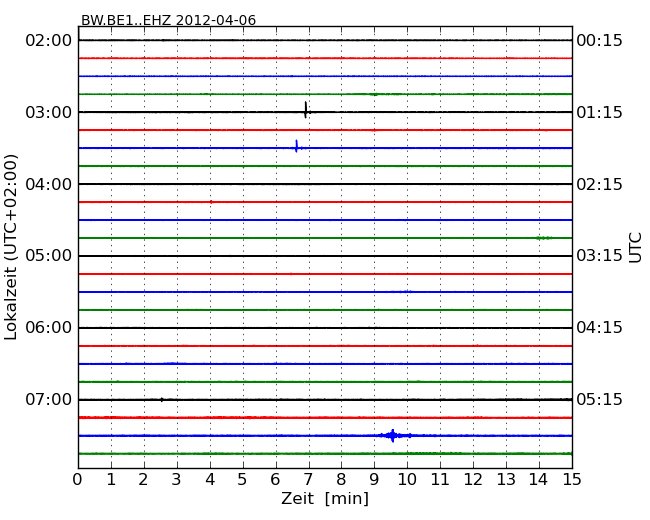Click the small black blip on the 07:00 trace
Viewport: 650px width, 520px height.
click(162, 400)
